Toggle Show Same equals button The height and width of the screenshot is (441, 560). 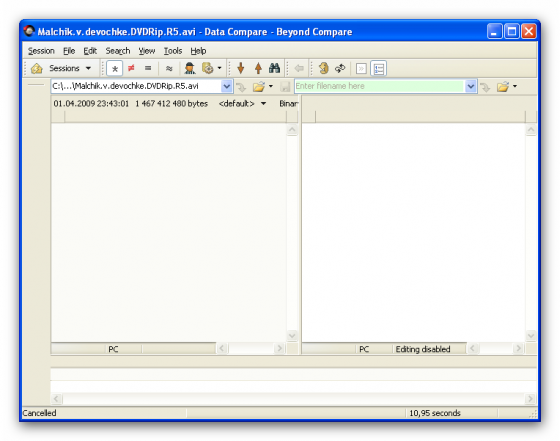tap(148, 68)
